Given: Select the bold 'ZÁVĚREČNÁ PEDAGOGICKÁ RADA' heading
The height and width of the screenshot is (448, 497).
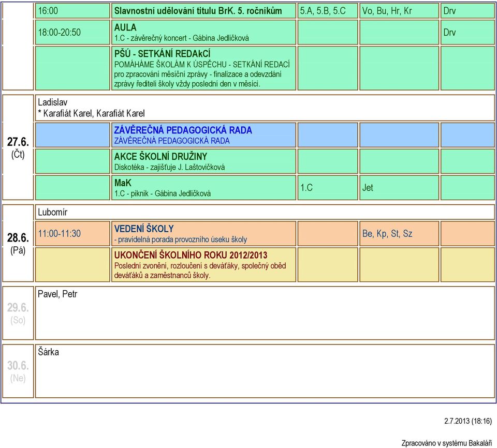Looking at the screenshot, I should point(183,130).
